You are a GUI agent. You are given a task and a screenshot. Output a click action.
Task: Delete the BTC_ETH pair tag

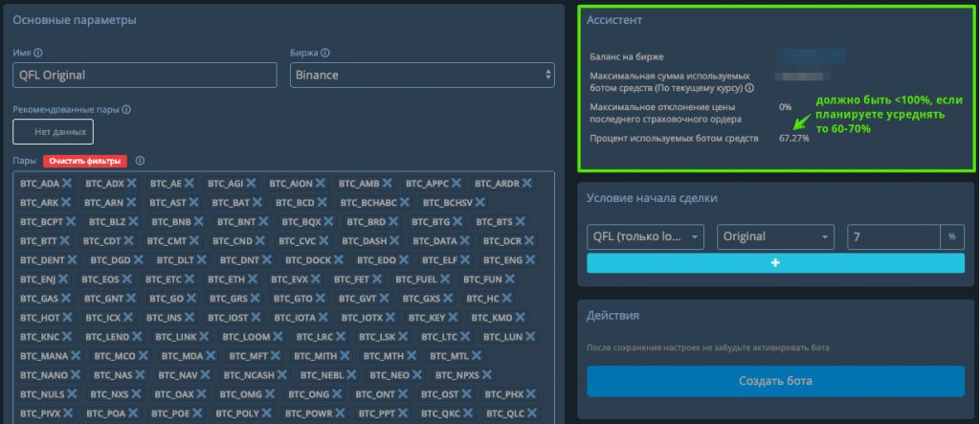pyautogui.click(x=252, y=279)
